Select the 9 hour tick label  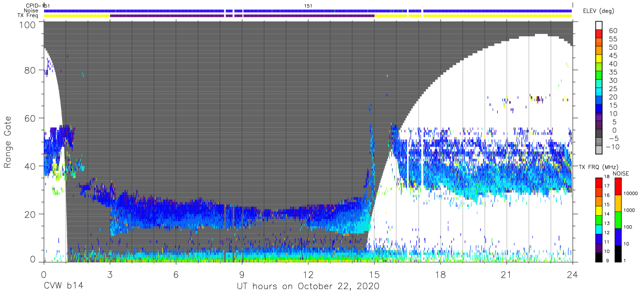click(242, 274)
